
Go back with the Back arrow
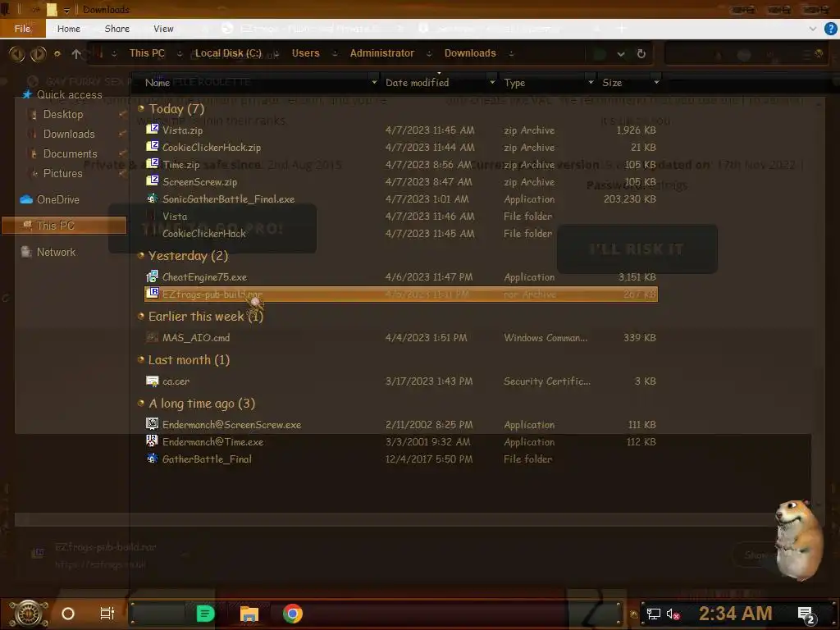tap(16, 53)
